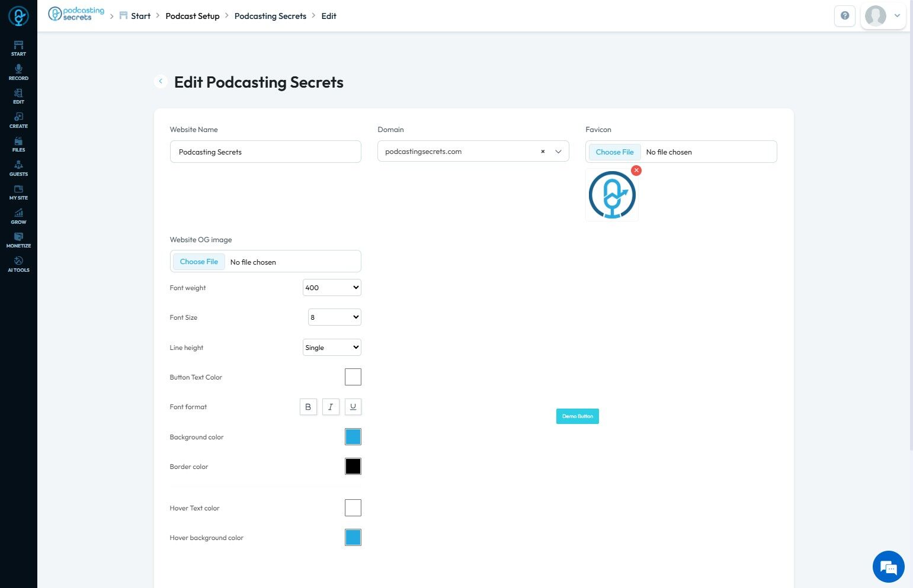Toggle bold font format
913x588 pixels.
pyautogui.click(x=308, y=407)
